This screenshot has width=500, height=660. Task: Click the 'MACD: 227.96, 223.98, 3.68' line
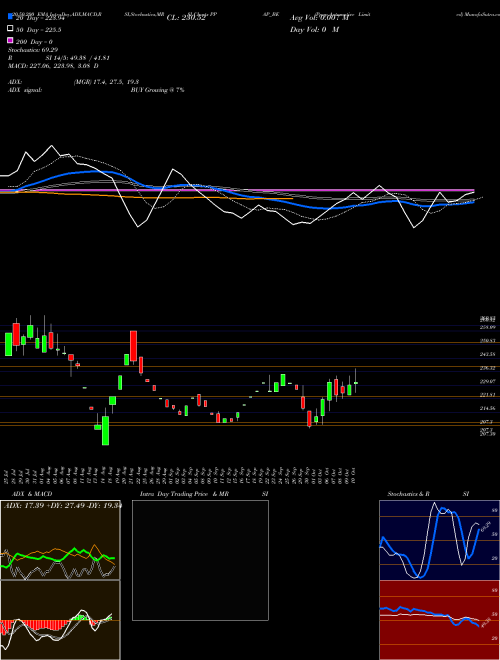pyautogui.click(x=53, y=66)
